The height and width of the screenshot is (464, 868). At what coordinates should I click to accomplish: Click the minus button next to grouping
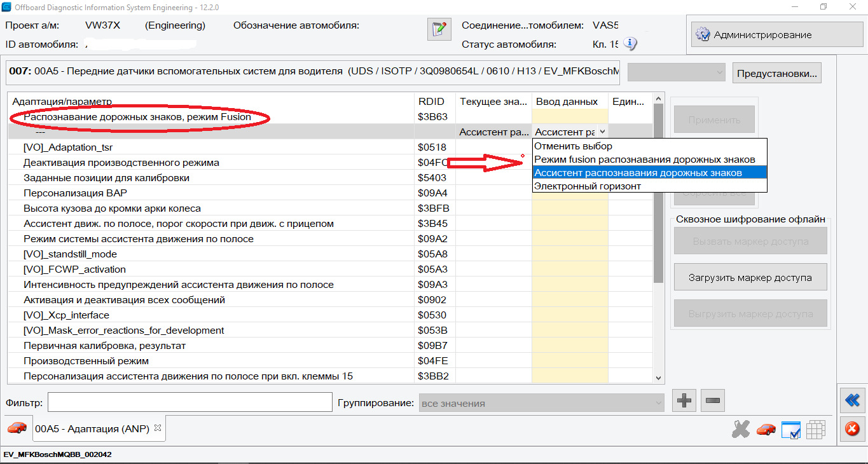713,400
